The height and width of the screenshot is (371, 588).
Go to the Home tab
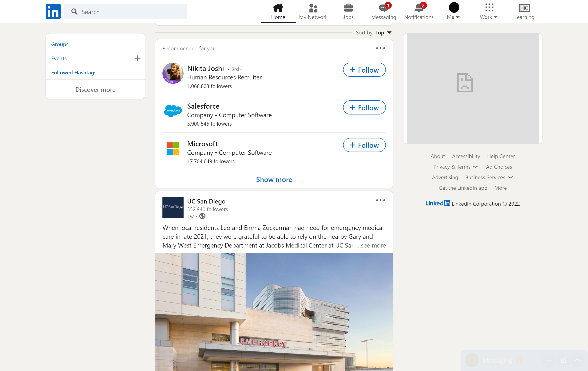click(x=278, y=11)
